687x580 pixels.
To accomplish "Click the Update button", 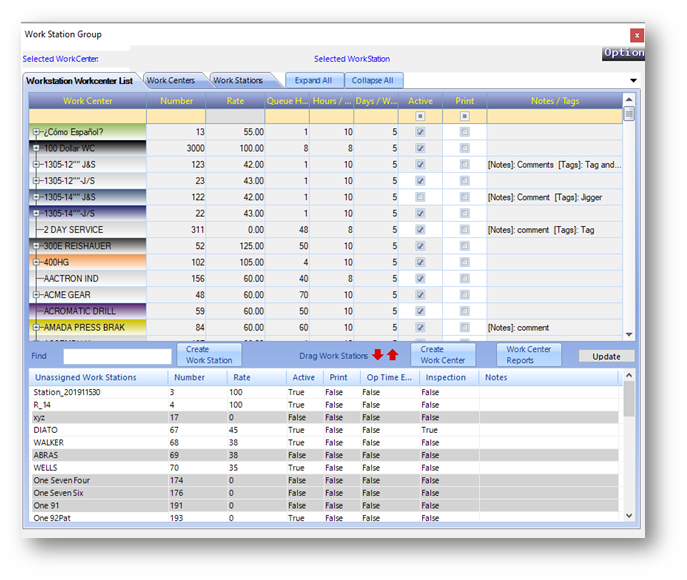I will click(x=606, y=357).
